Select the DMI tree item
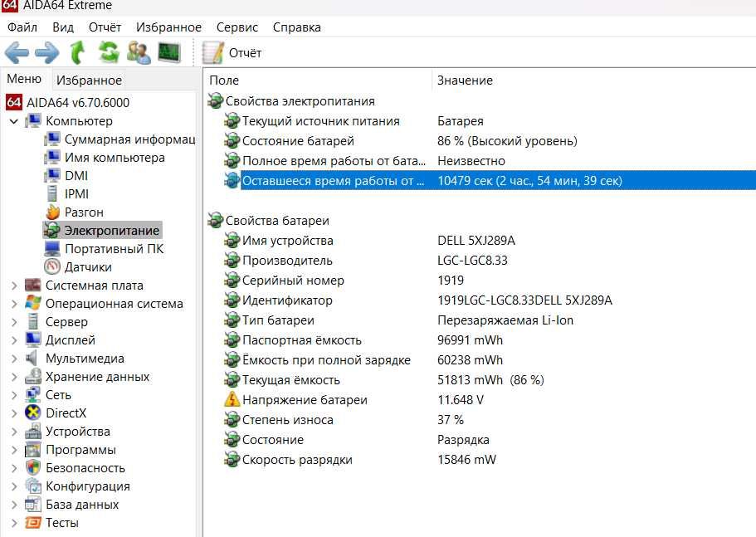 [x=66, y=176]
